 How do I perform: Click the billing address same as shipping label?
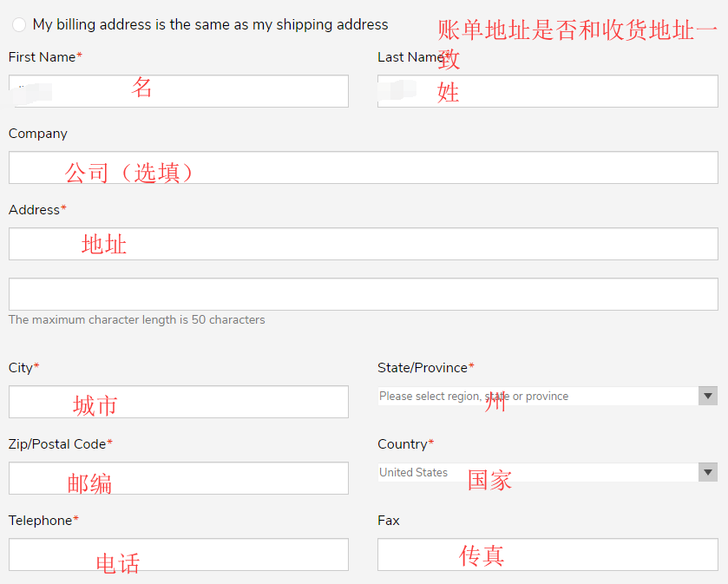[x=210, y=24]
